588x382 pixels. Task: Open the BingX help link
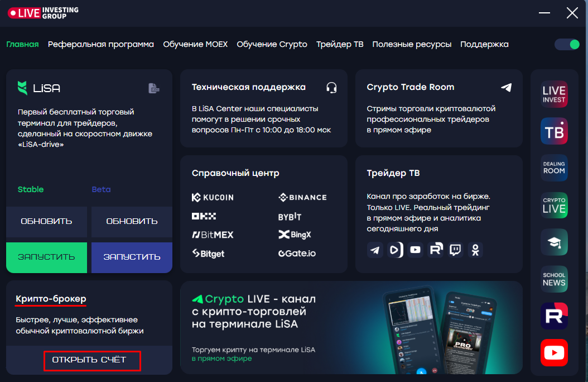coord(295,235)
